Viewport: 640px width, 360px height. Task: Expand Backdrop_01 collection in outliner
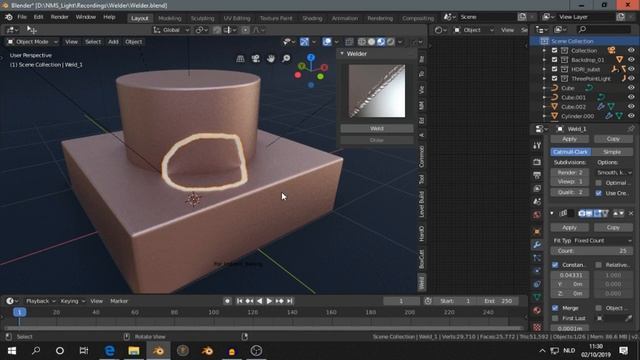[544, 60]
